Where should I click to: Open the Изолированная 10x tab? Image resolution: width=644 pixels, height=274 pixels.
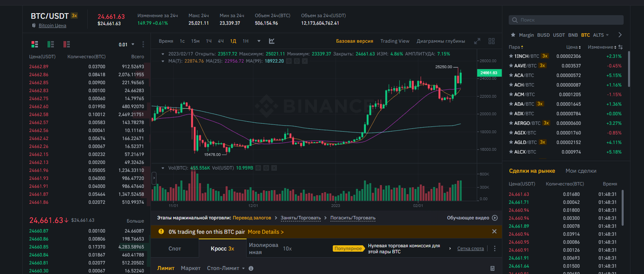(x=271, y=249)
